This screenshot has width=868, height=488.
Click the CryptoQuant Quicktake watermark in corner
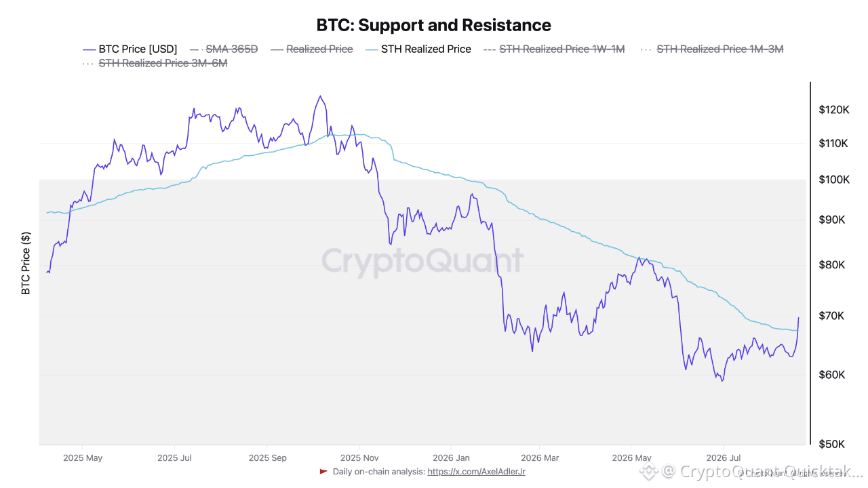pos(754,472)
